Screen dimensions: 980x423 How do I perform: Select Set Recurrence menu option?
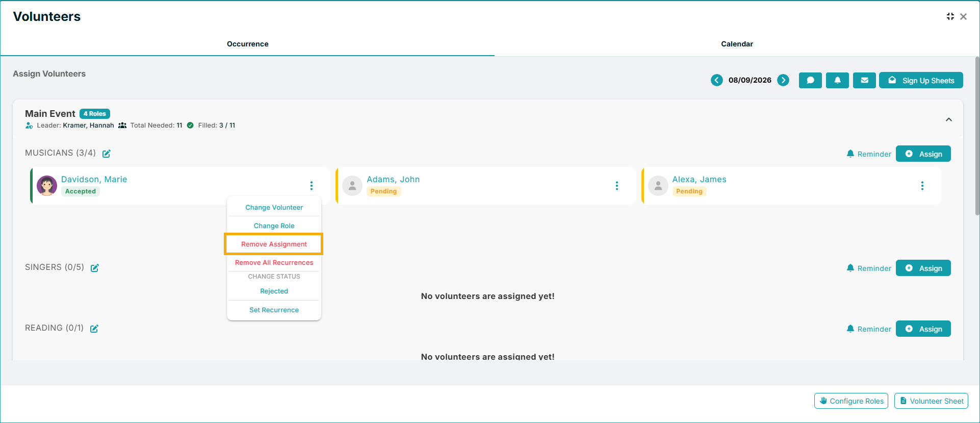tap(274, 310)
